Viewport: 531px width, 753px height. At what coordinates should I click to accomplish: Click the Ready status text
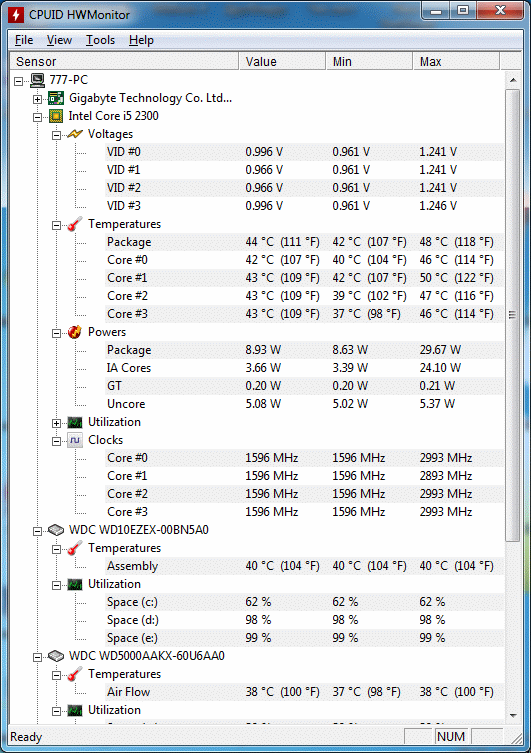click(26, 737)
